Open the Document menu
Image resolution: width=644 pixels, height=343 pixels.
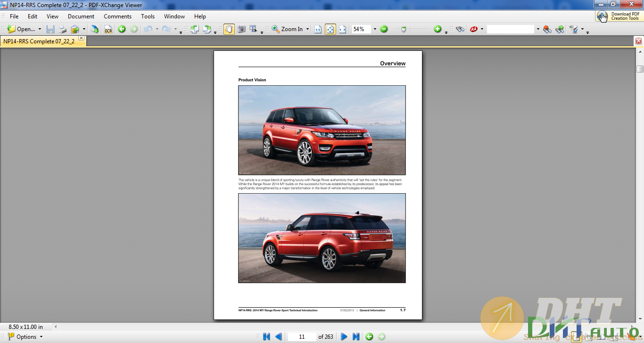coord(81,16)
